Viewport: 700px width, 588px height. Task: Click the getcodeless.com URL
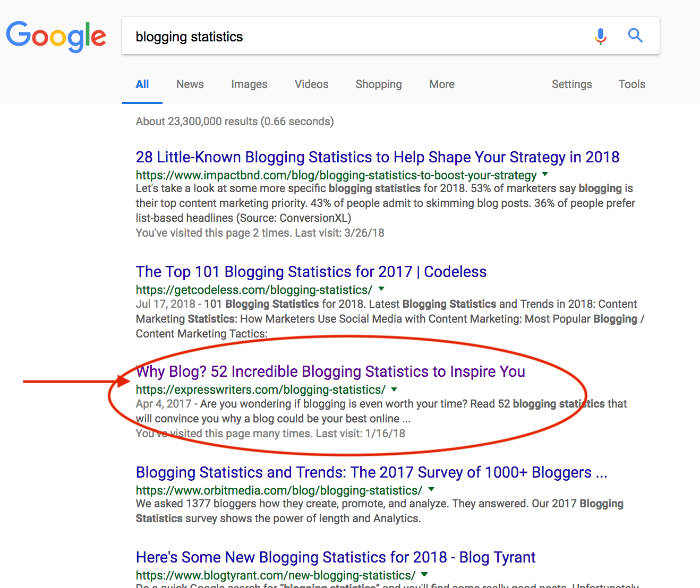tap(254, 290)
